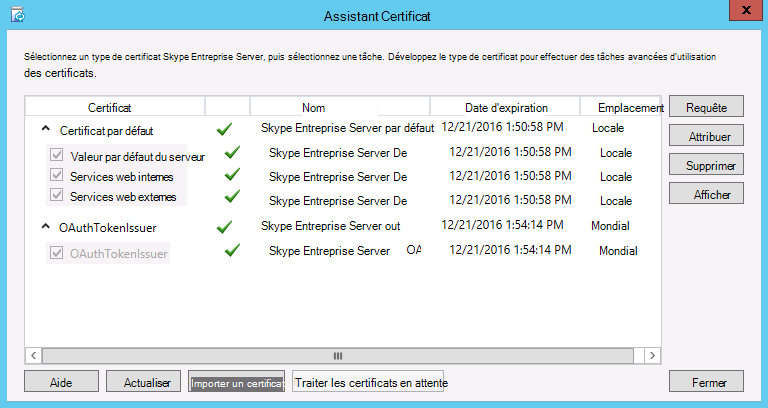768x408 pixels.
Task: Open help with the Aide button
Action: pos(61,382)
